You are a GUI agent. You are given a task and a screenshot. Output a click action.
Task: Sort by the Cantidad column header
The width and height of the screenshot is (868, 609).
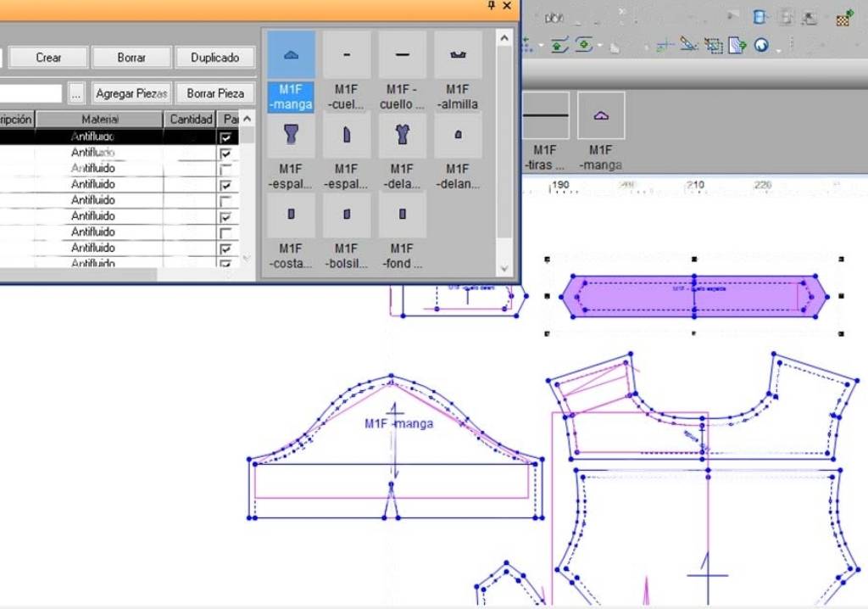(191, 120)
